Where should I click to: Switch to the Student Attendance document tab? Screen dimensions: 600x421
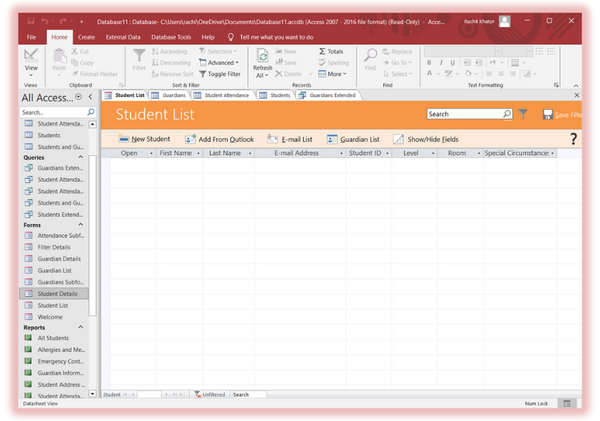click(x=222, y=95)
